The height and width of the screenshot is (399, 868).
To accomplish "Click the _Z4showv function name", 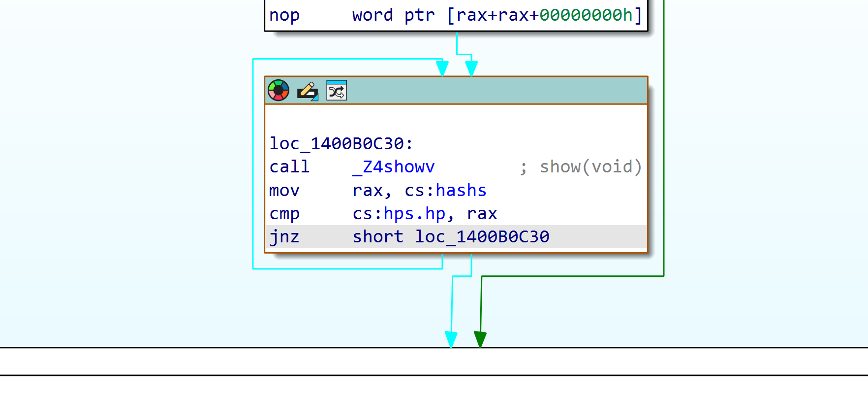I will pyautogui.click(x=394, y=167).
